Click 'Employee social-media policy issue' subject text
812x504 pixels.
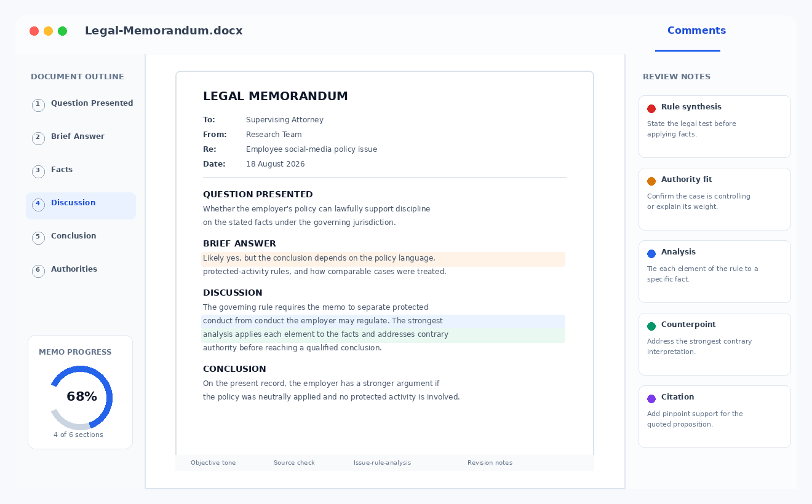311,149
